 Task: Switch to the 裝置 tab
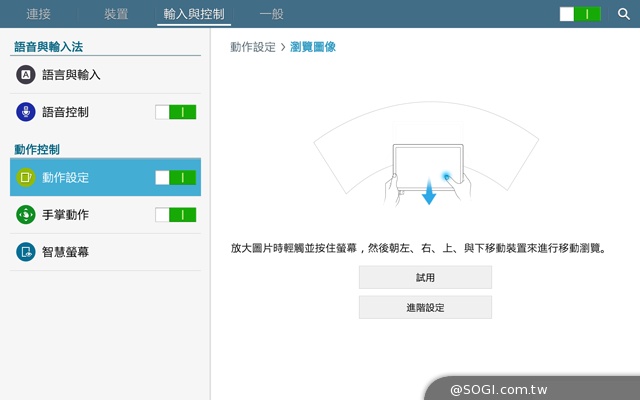tap(116, 14)
